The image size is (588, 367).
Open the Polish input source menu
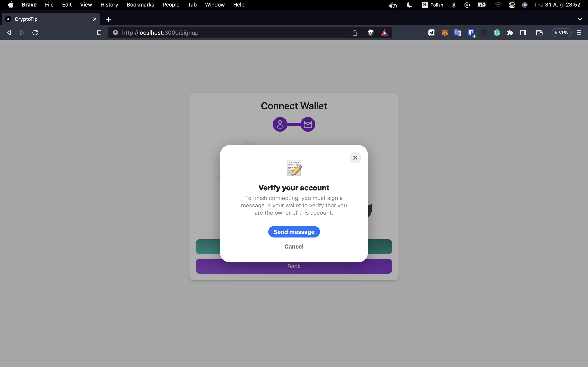tap(432, 5)
